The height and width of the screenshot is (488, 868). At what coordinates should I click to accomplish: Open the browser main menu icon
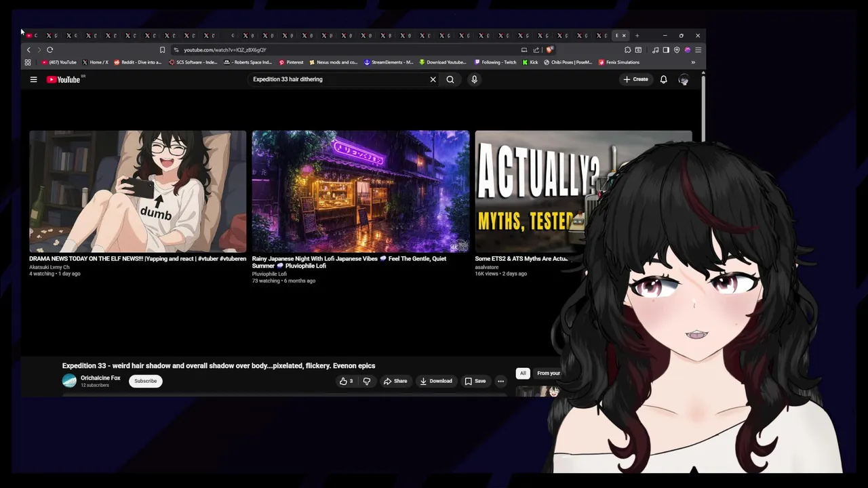(x=698, y=49)
